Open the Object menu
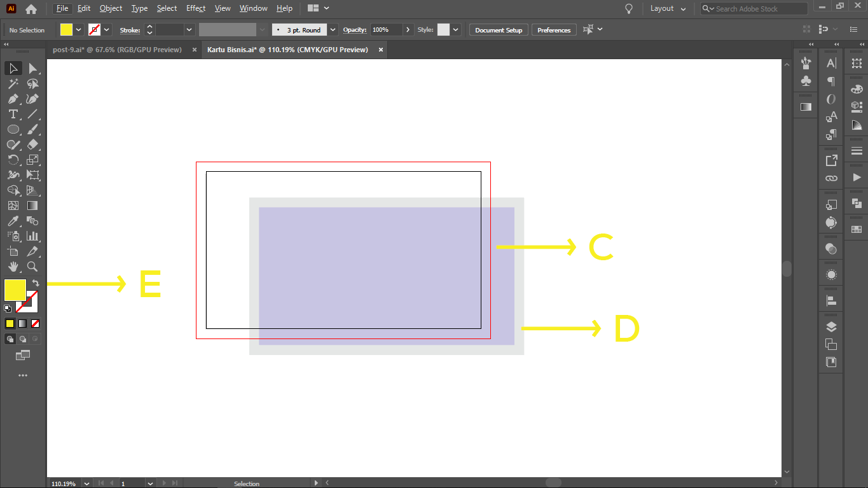The width and height of the screenshot is (868, 488). pyautogui.click(x=111, y=8)
